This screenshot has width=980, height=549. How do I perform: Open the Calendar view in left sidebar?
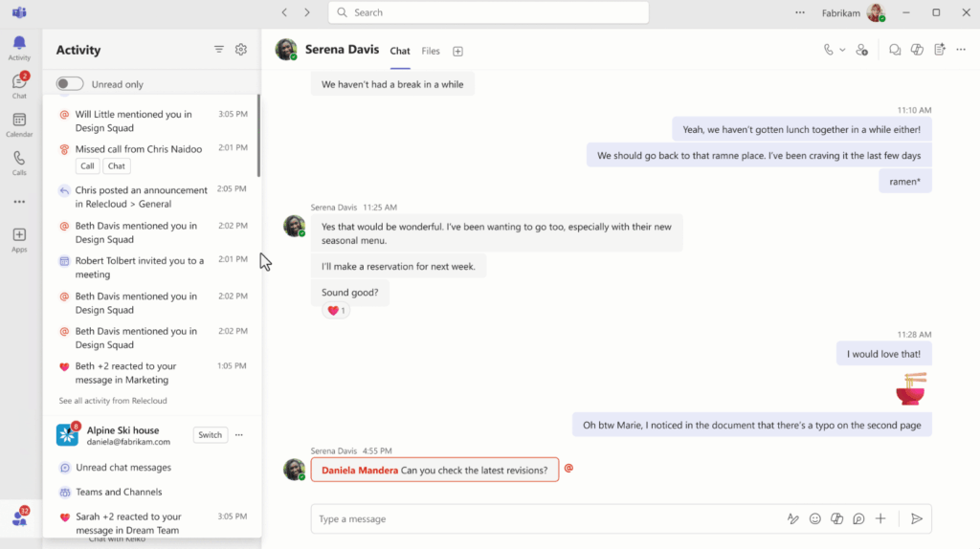click(19, 124)
